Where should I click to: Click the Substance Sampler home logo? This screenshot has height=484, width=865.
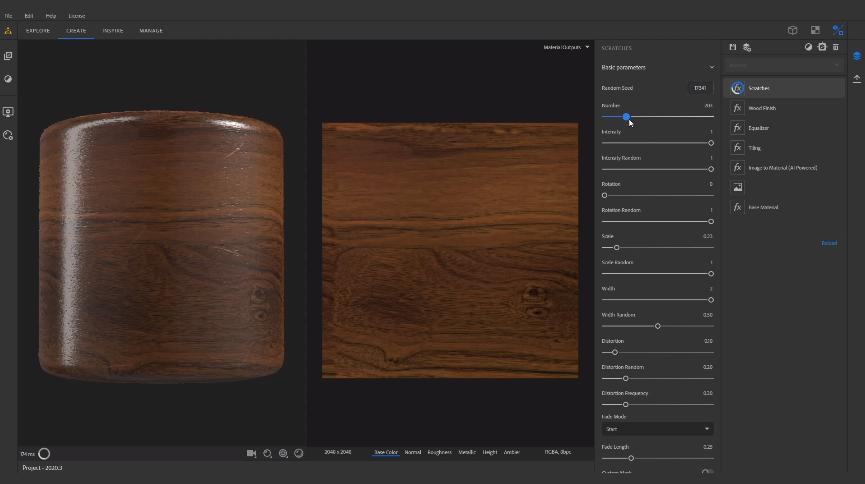[8, 30]
